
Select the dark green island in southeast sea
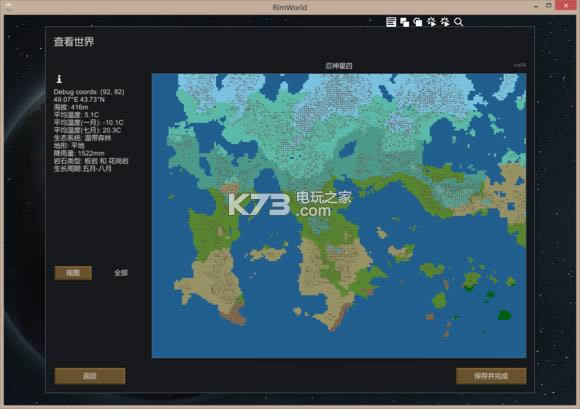(x=504, y=315)
